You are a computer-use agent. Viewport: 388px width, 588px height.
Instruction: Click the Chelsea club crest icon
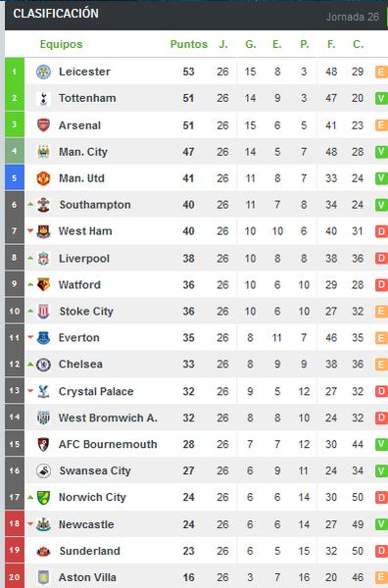[43, 365]
